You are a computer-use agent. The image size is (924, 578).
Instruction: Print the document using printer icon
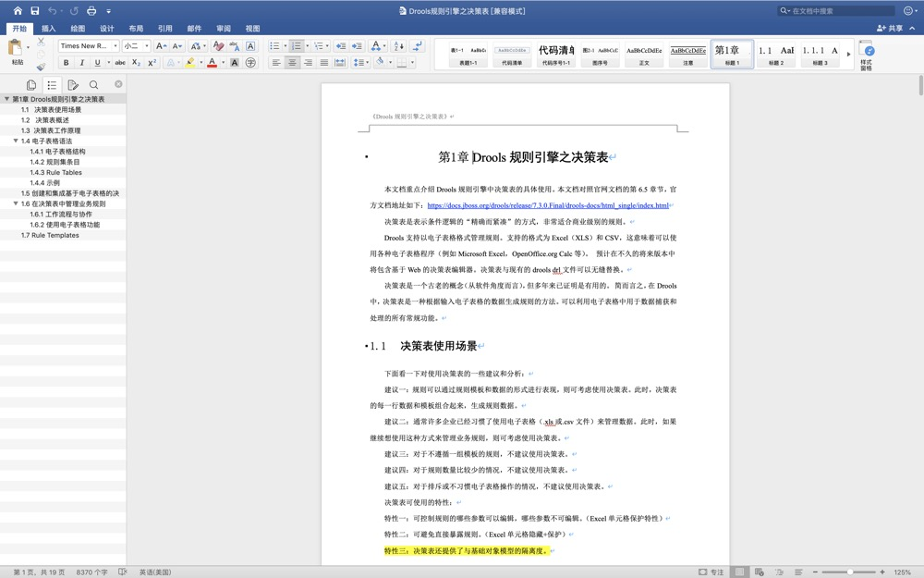click(x=91, y=10)
